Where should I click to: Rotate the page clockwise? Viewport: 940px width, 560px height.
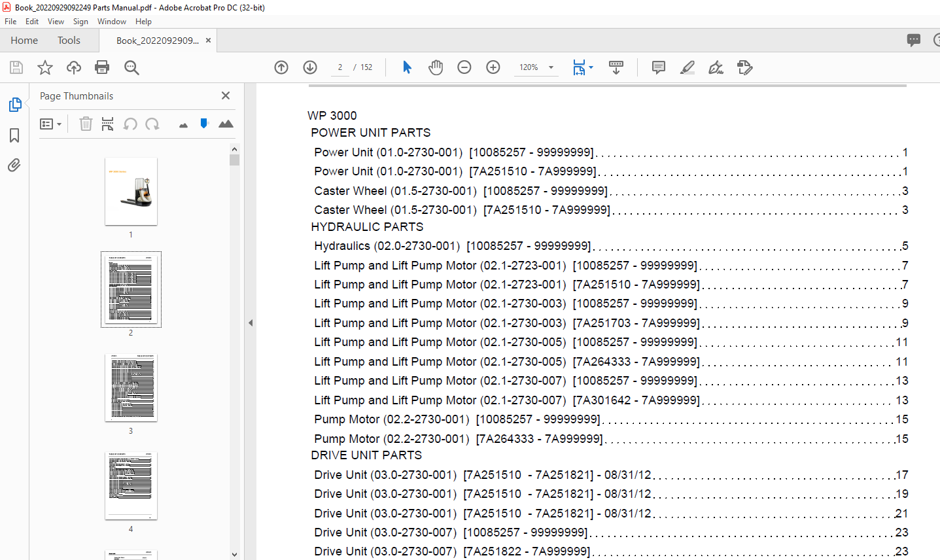(152, 124)
